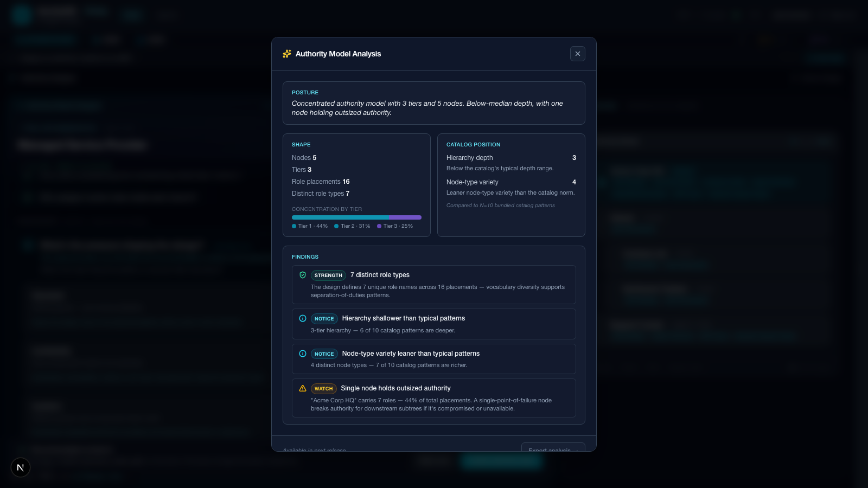The height and width of the screenshot is (488, 868).
Task: Open the Next.js dev tools badge
Action: (21, 467)
